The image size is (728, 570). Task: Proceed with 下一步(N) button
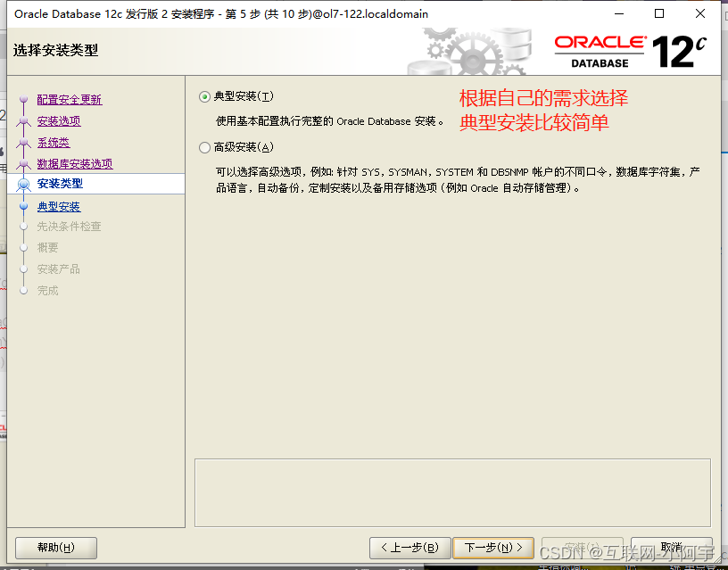[493, 548]
